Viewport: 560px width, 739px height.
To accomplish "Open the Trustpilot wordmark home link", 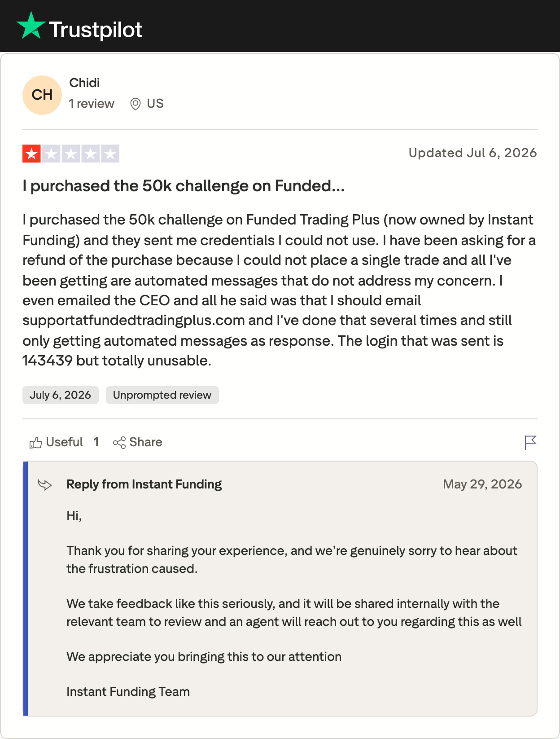I will pyautogui.click(x=95, y=30).
